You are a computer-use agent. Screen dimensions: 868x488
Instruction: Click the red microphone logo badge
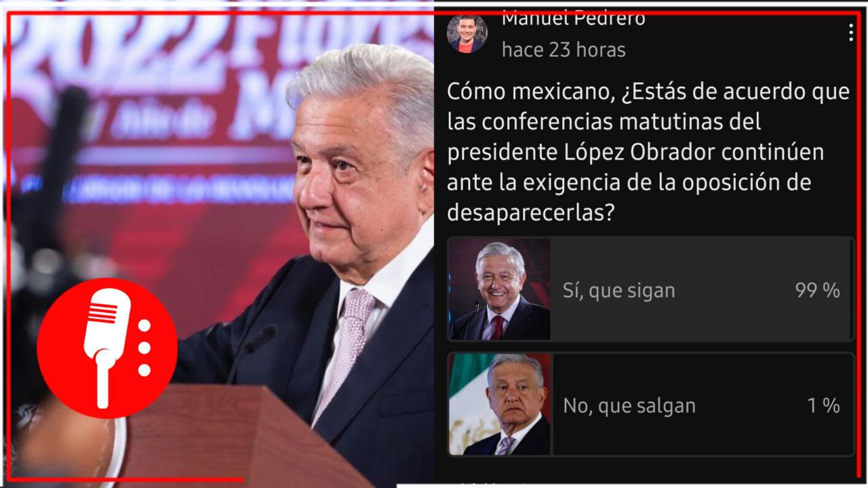coord(107,348)
